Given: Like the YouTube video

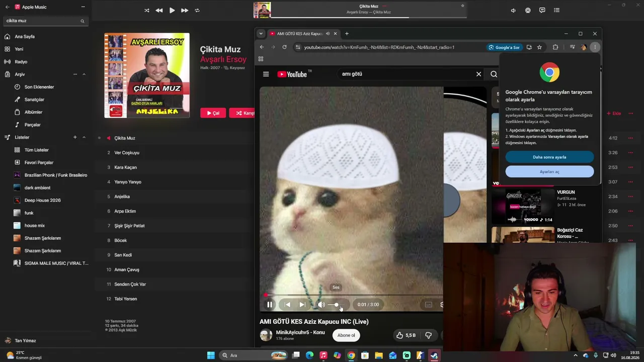Looking at the screenshot, I should tap(406, 335).
